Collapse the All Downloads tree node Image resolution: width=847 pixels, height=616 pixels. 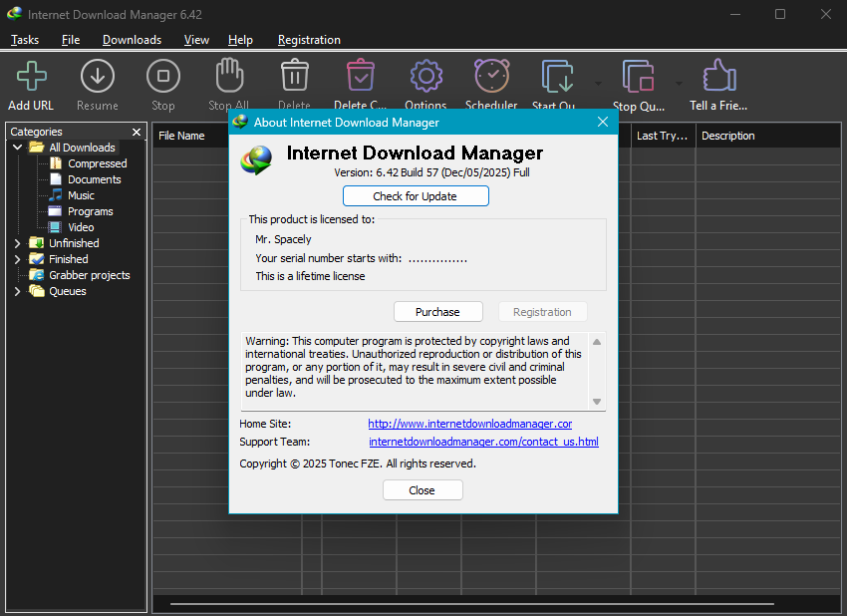point(17,148)
